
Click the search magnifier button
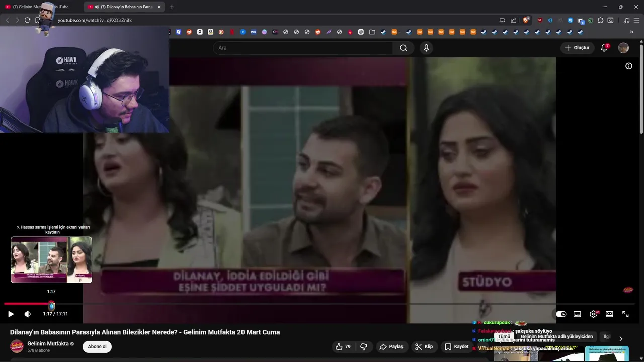point(404,48)
